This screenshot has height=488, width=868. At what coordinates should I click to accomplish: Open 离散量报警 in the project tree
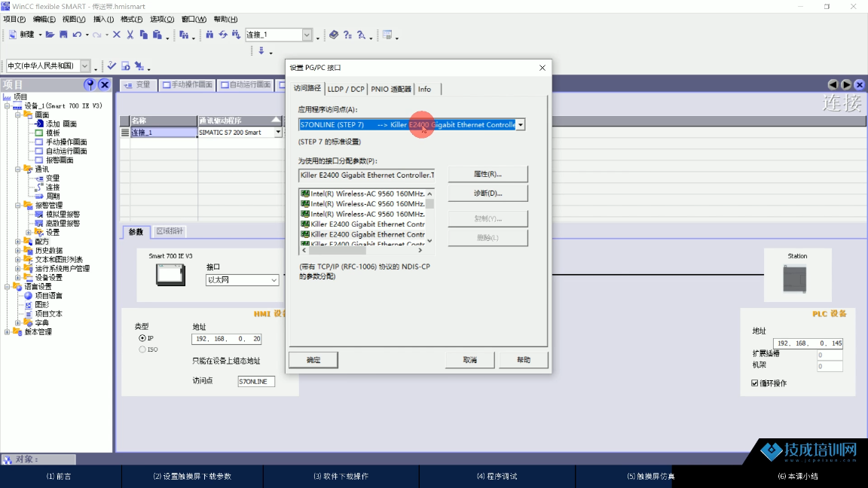pyautogui.click(x=63, y=223)
